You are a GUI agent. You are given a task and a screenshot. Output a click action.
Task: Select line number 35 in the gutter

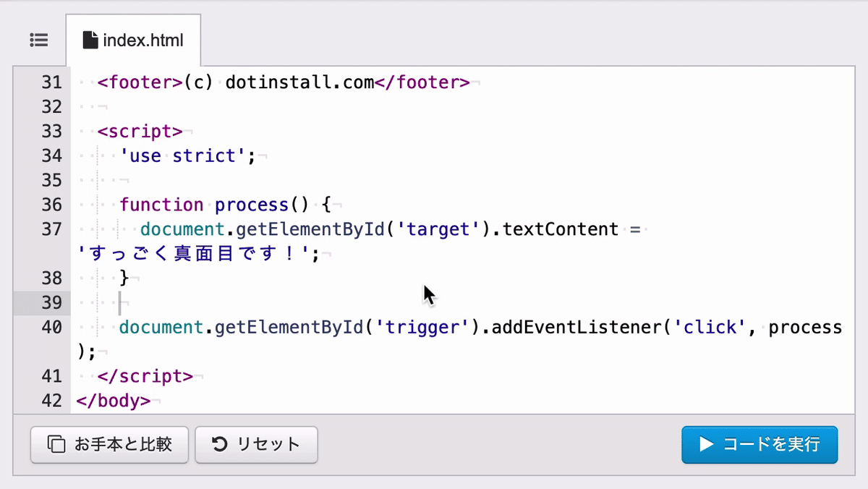click(51, 180)
